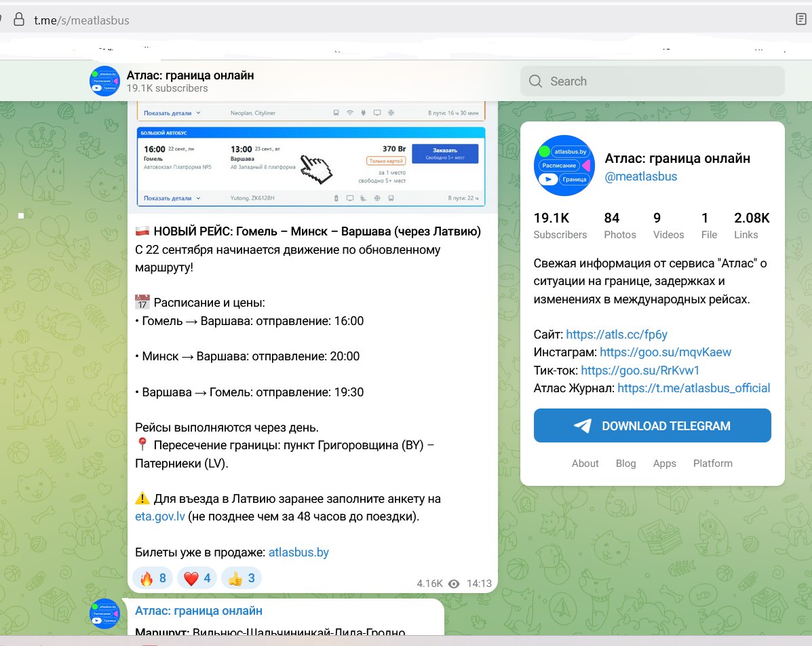This screenshot has height=646, width=812.
Task: Click 'Гомель → Варшава: отправление: 16:00' line
Action: click(x=250, y=321)
